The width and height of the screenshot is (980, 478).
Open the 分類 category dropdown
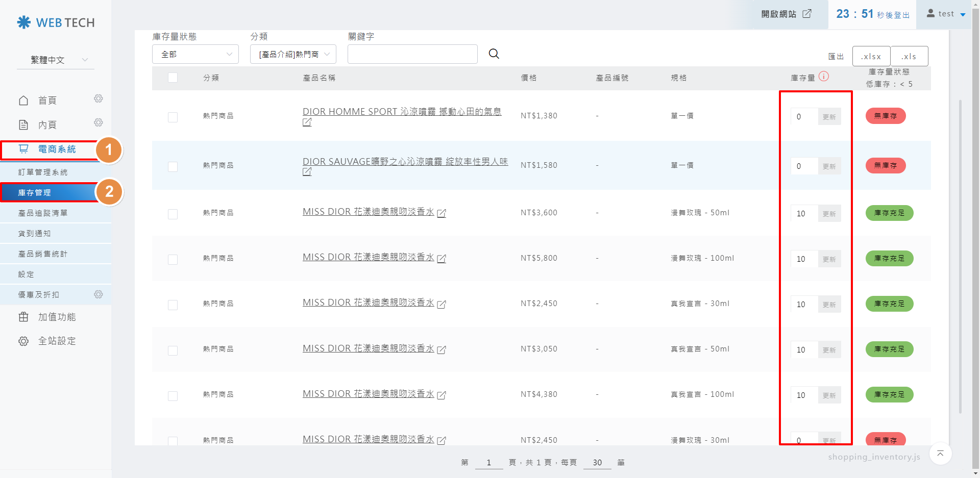tap(293, 54)
